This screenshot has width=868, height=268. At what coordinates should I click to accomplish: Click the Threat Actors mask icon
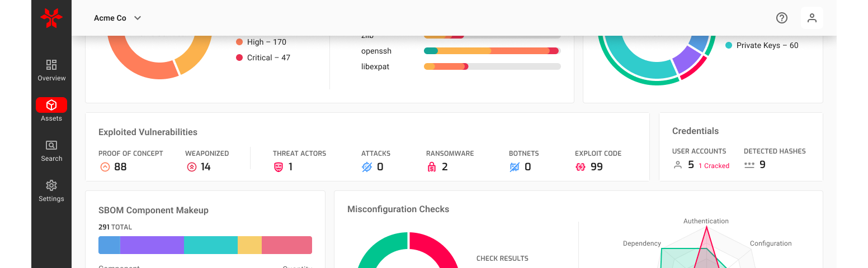pyautogui.click(x=279, y=166)
